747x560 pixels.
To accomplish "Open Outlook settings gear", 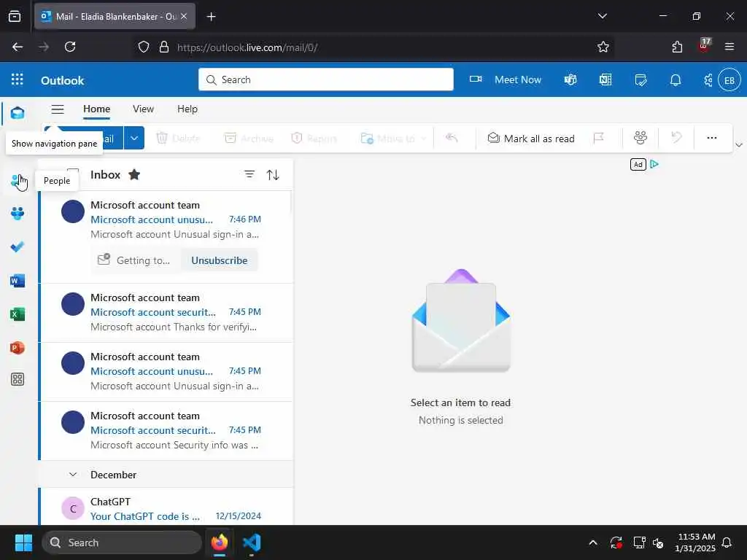I will [x=708, y=80].
